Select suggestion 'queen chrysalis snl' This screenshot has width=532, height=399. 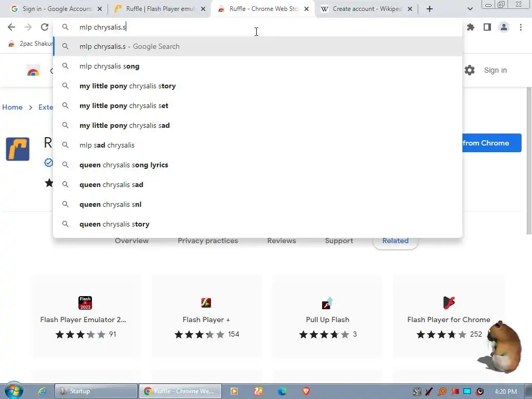click(x=258, y=204)
